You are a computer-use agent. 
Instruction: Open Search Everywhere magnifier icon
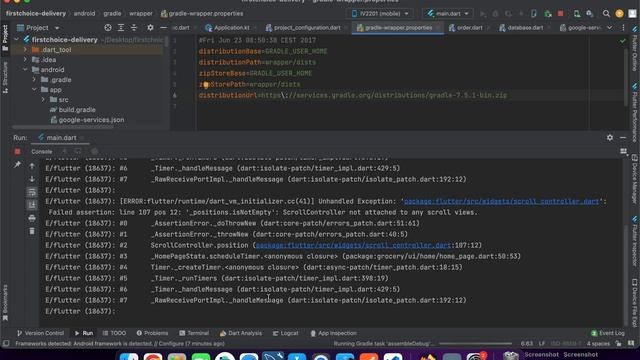pyautogui.click(x=606, y=13)
